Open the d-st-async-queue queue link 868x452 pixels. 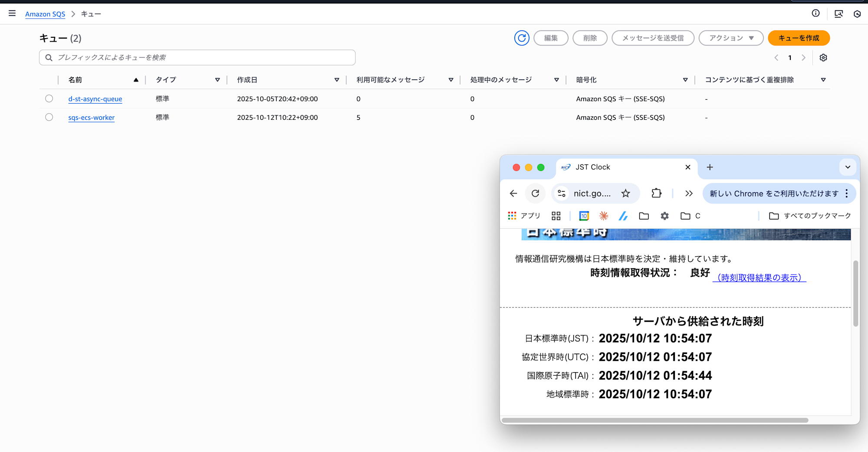[x=95, y=99]
